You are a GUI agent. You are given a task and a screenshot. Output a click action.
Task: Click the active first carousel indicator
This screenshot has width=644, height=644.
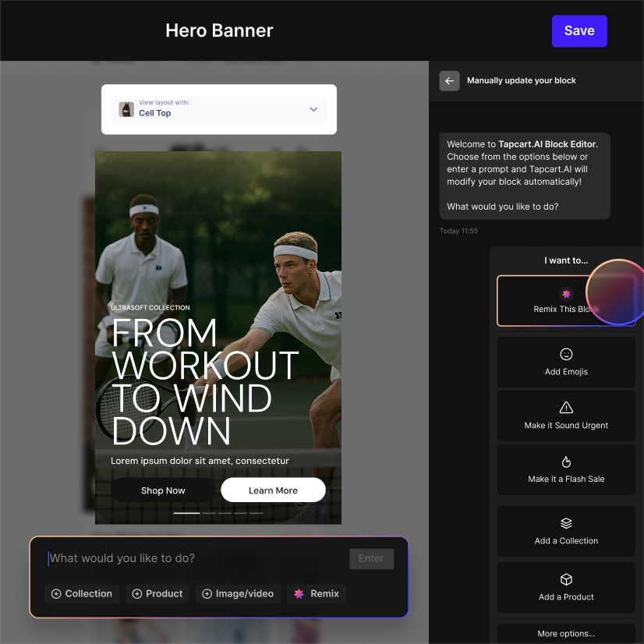186,513
